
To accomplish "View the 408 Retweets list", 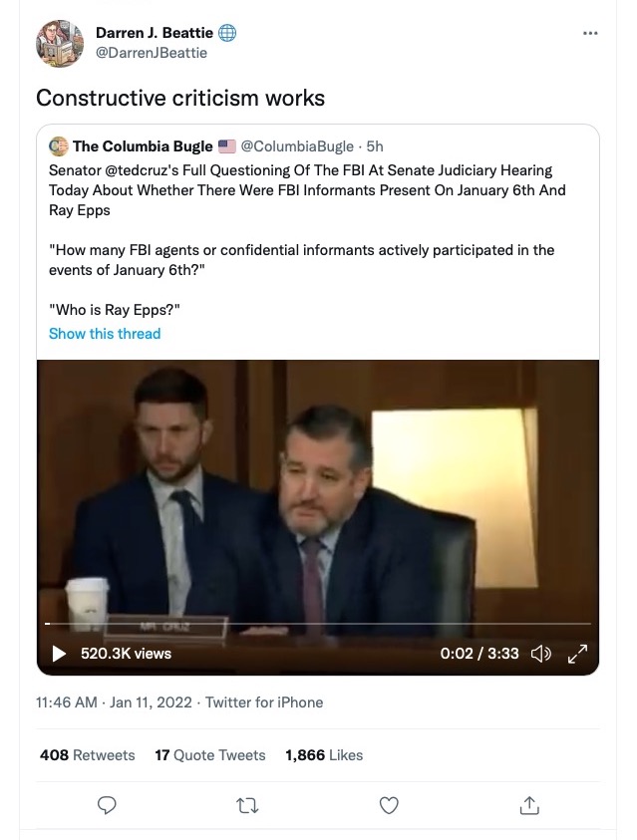I will point(88,755).
